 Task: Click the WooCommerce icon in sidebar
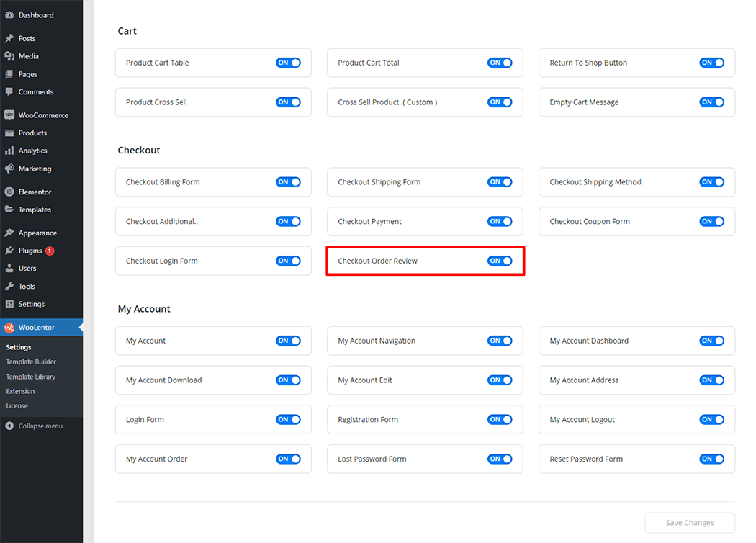coord(9,115)
